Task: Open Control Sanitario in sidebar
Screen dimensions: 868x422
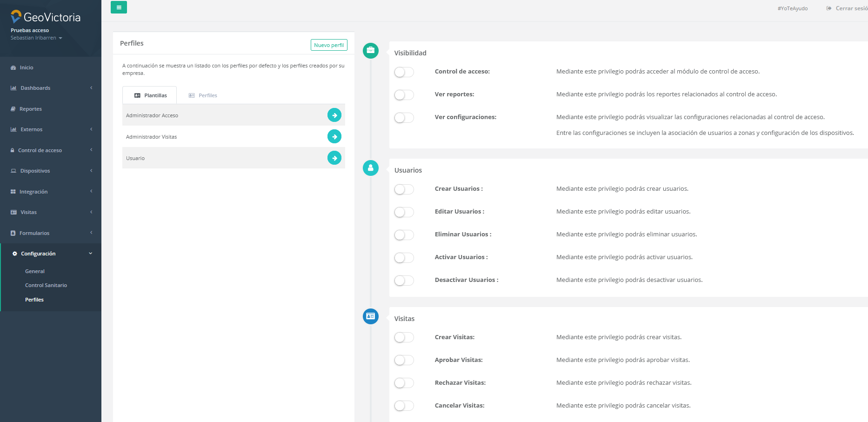Action: (46, 285)
